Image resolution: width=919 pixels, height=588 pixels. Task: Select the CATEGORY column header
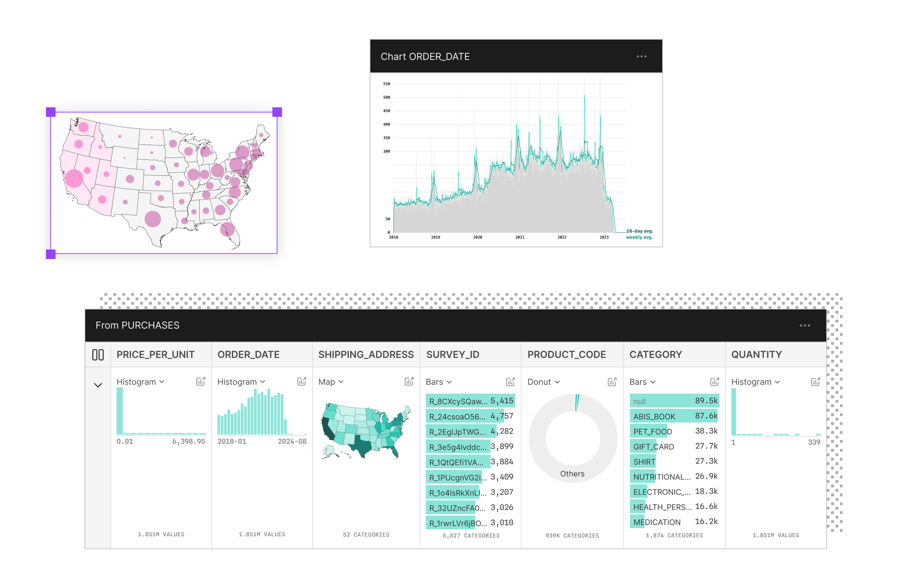coord(656,355)
